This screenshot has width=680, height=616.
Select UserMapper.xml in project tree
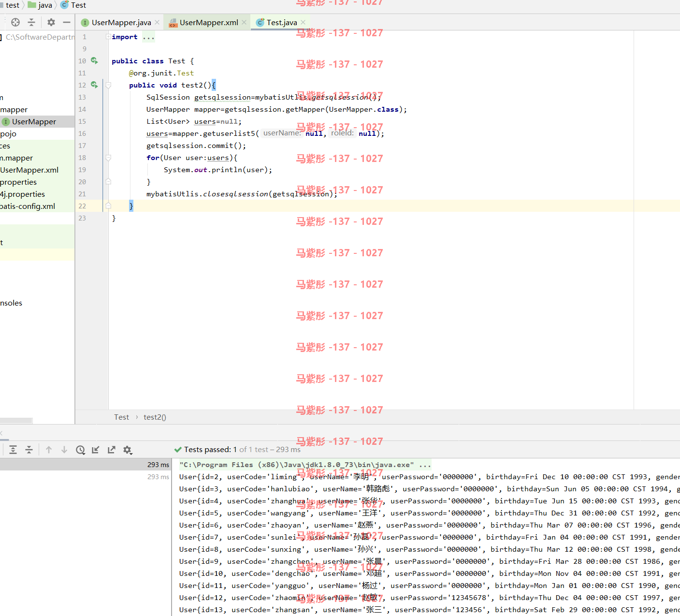pyautogui.click(x=37, y=170)
